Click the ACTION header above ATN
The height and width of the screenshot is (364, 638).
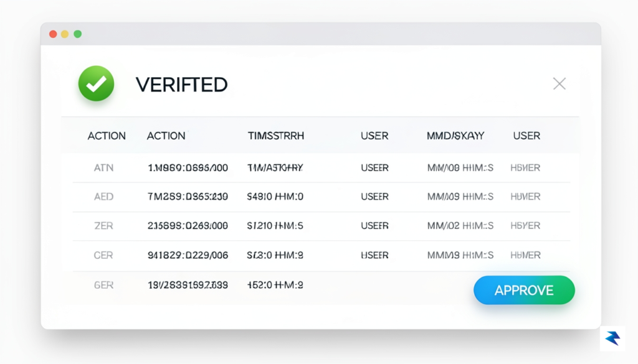point(107,136)
